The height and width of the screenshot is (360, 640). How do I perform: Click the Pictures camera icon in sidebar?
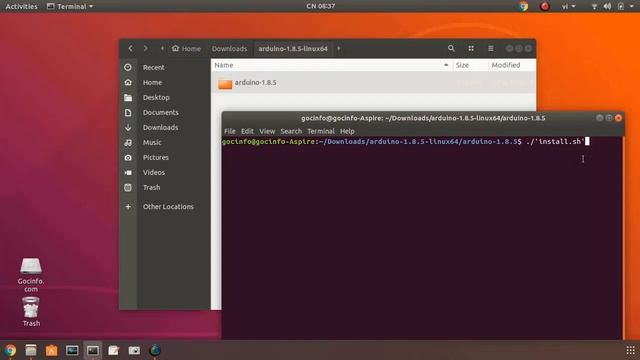tap(128, 158)
